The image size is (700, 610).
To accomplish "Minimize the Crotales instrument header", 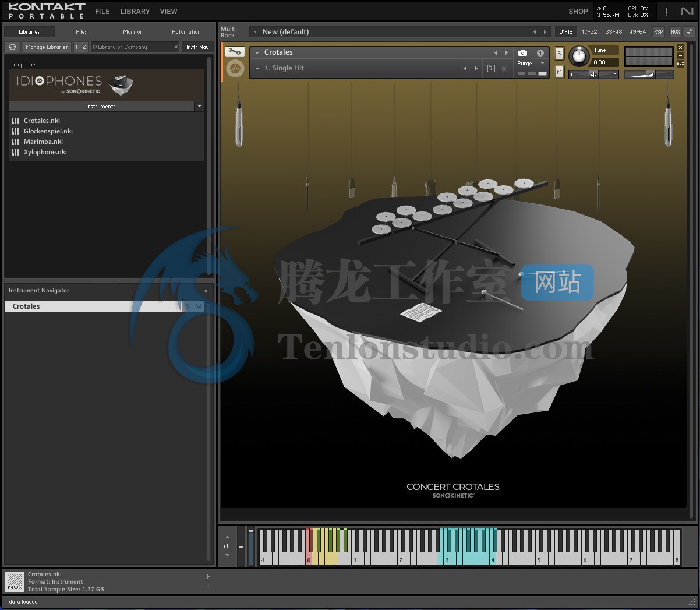I will (680, 56).
